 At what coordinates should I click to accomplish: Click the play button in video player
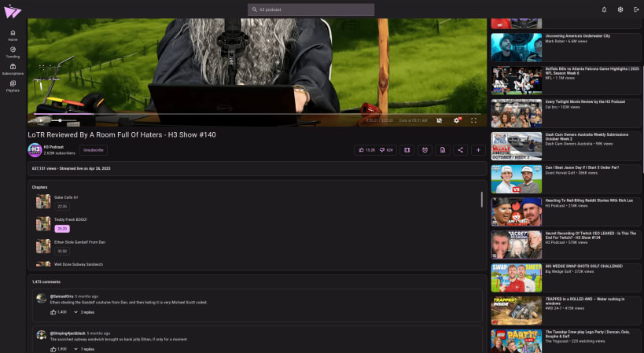click(41, 120)
